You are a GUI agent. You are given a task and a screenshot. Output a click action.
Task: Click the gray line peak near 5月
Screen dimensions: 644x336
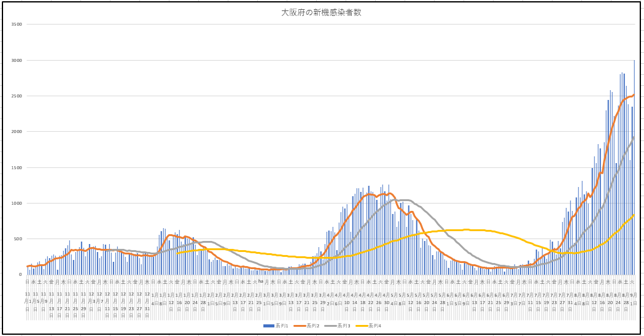pos(404,200)
